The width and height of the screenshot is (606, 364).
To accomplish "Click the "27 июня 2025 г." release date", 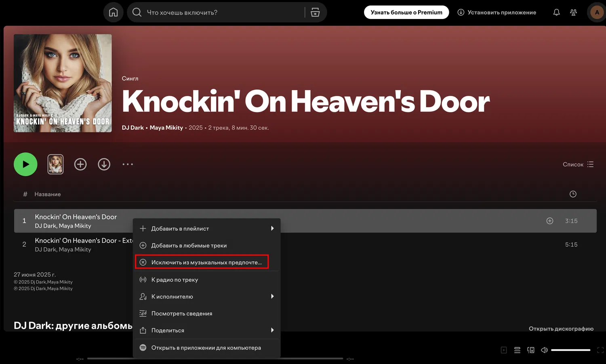I will point(35,275).
